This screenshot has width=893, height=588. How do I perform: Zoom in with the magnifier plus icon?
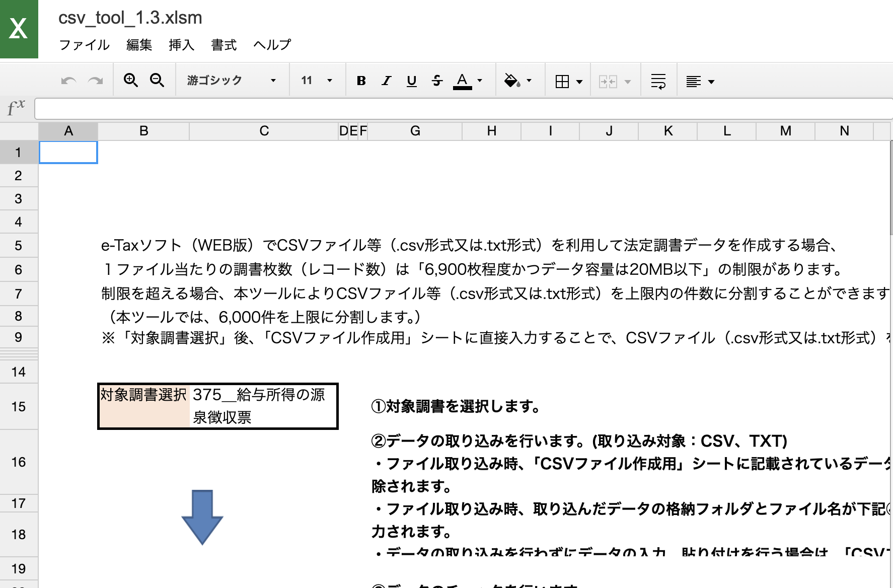pos(131,81)
